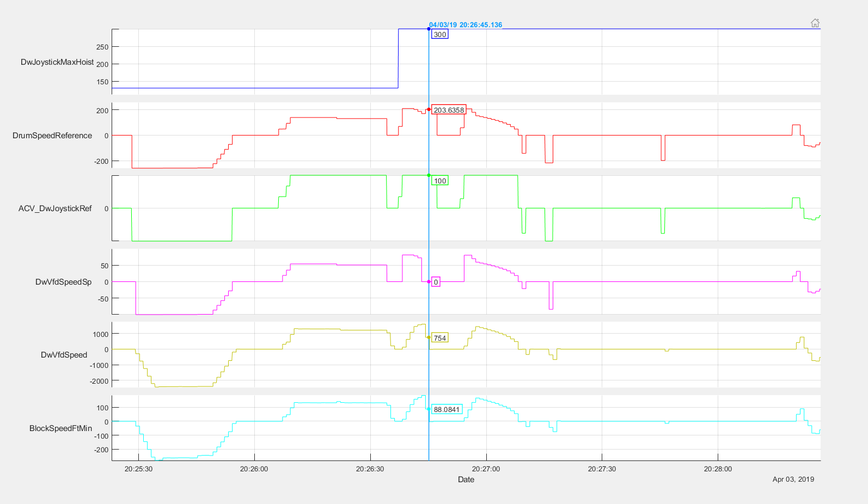Select the DwVfdSpeedSp axis label
This screenshot has width=868, height=504.
coord(63,282)
